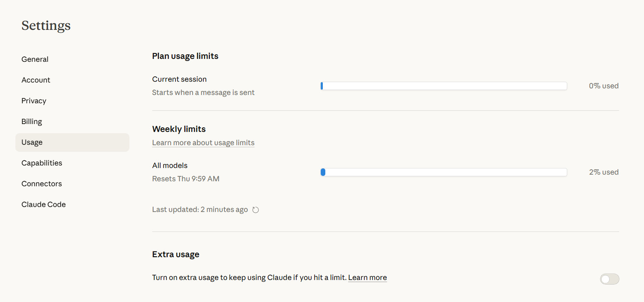The image size is (644, 302).
Task: Select the Usage tab in the sidebar
Action: [32, 142]
